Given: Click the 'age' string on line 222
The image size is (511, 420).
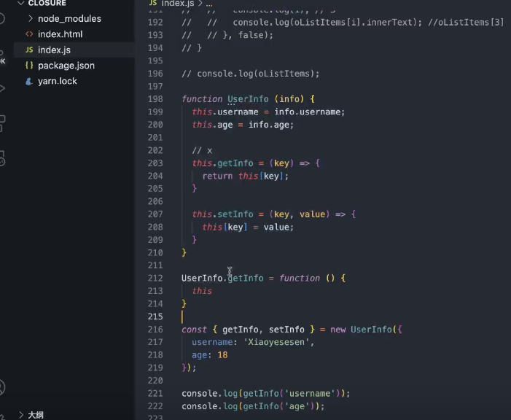Looking at the screenshot, I should [x=297, y=406].
